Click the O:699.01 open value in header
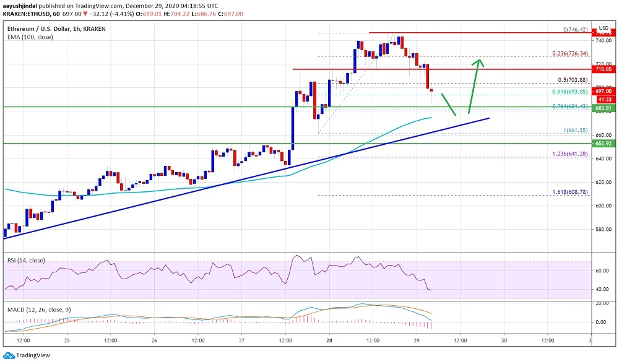Image resolution: width=619 pixels, height=364 pixels. click(x=148, y=14)
